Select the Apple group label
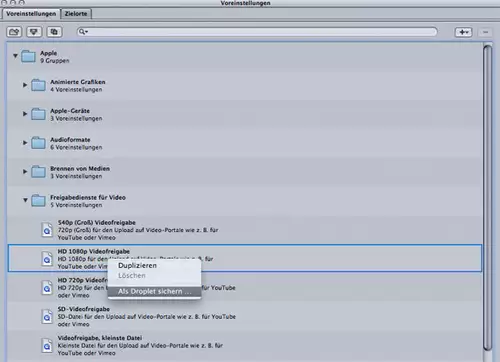 tap(49, 53)
